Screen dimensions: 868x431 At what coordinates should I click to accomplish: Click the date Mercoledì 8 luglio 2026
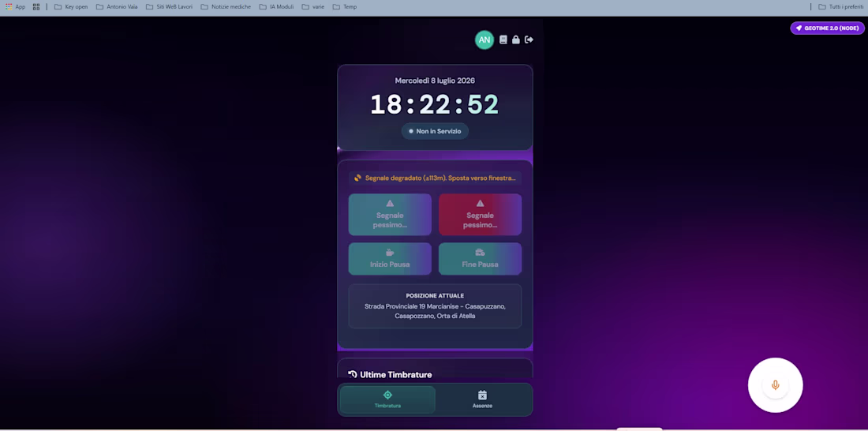click(435, 81)
